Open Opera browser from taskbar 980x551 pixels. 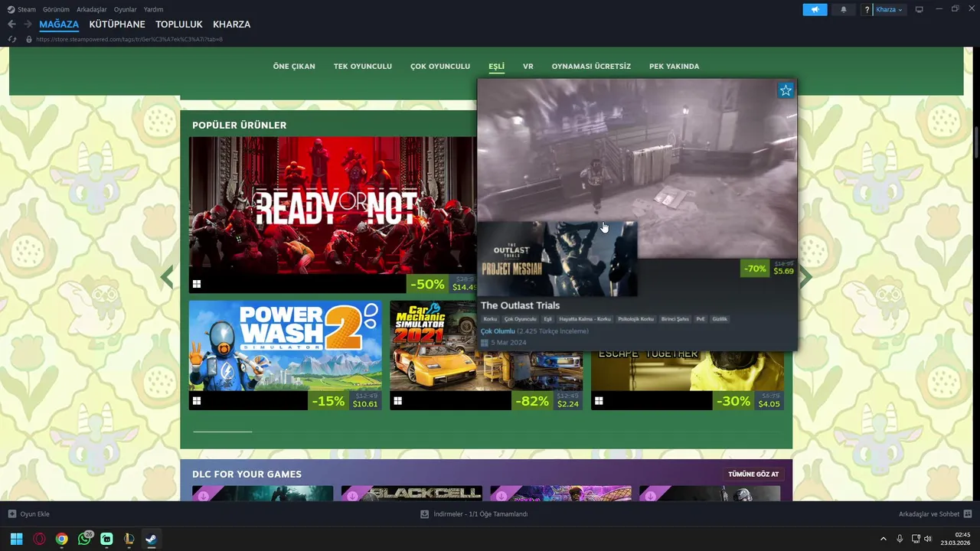[x=39, y=539]
